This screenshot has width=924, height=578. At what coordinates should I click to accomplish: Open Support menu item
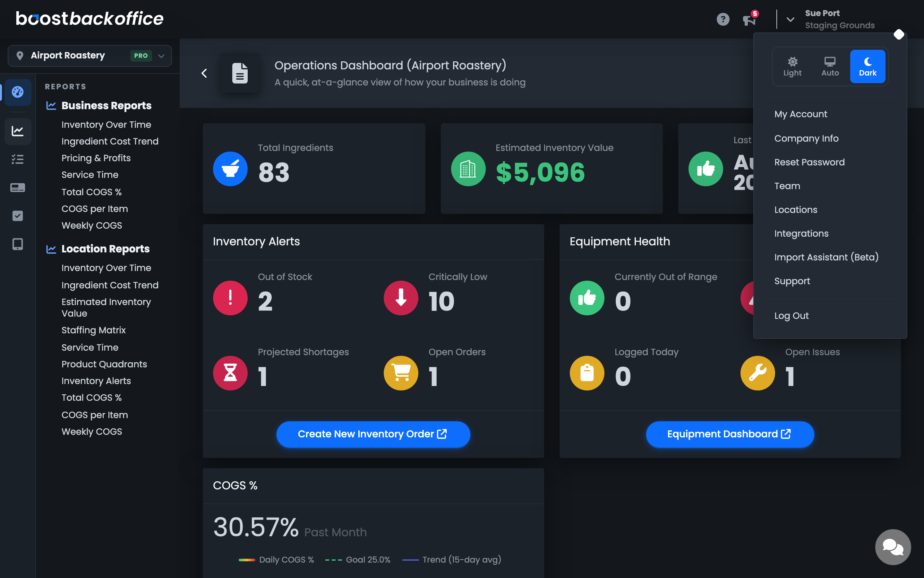[792, 281]
